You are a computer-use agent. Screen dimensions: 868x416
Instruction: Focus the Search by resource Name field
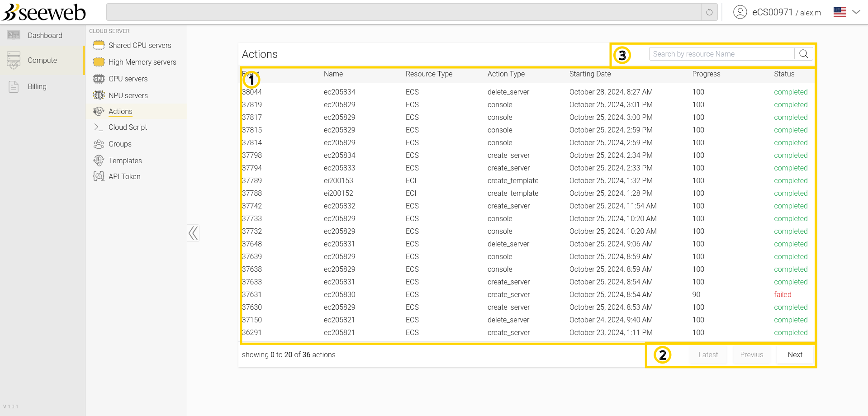pyautogui.click(x=722, y=54)
